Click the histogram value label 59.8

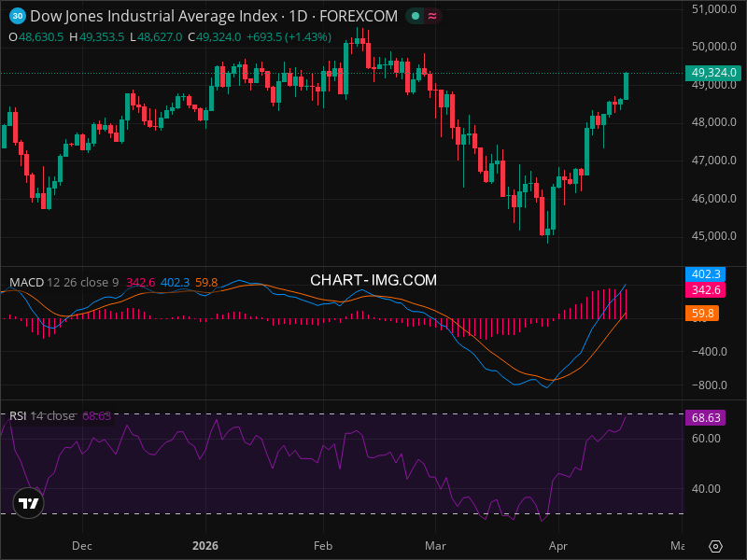[702, 314]
